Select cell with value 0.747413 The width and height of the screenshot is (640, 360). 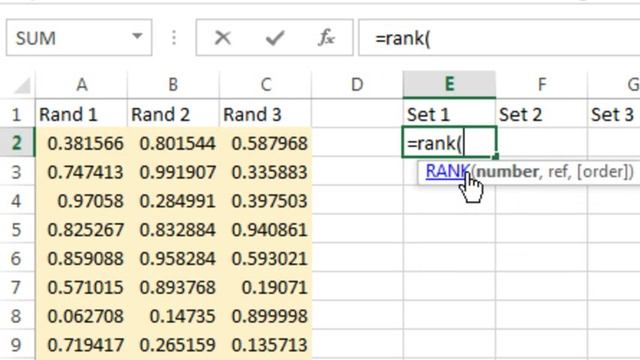pyautogui.click(x=82, y=172)
